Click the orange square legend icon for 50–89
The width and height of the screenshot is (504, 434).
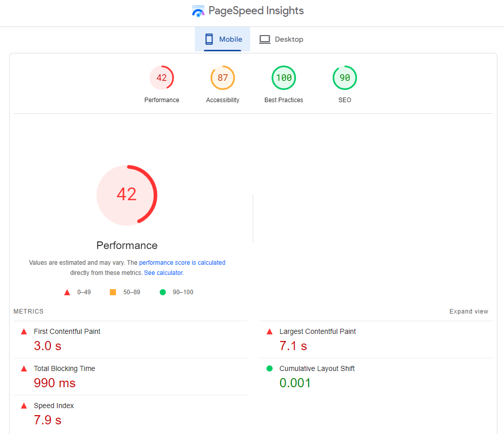113,292
